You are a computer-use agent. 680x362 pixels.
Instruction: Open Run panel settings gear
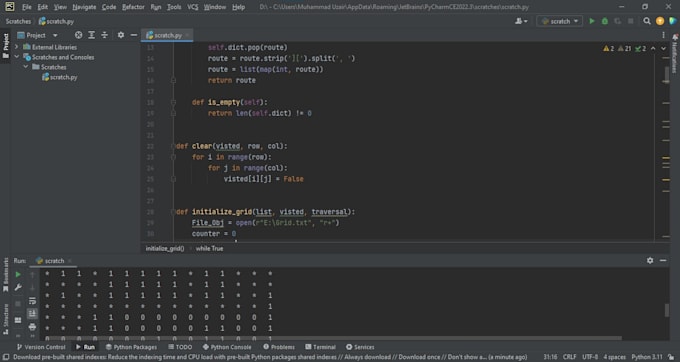click(650, 261)
